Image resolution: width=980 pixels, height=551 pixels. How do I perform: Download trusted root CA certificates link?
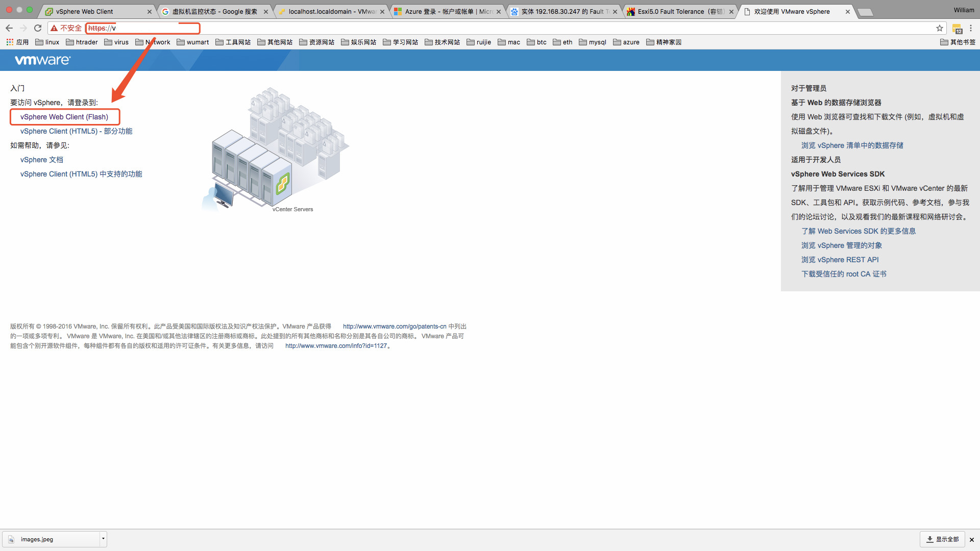844,274
